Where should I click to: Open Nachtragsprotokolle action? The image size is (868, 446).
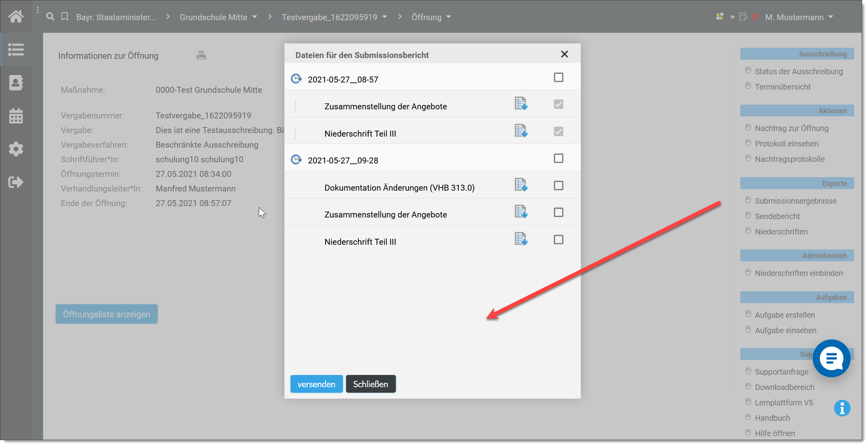[x=790, y=159]
